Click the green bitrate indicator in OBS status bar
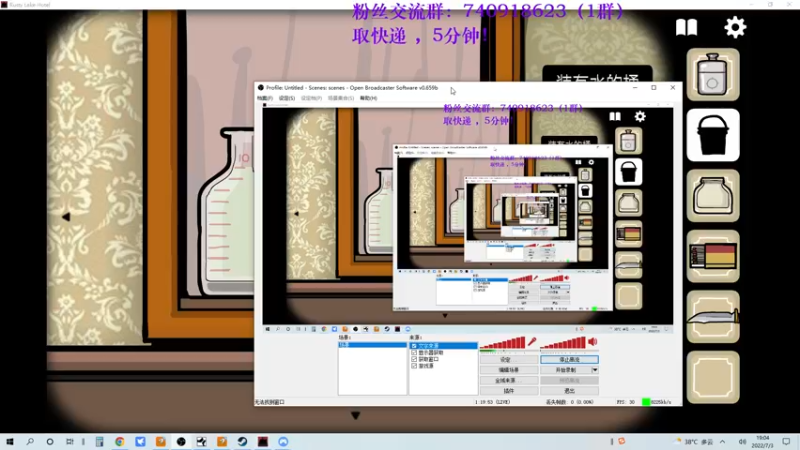This screenshot has height=450, width=800. pos(646,402)
